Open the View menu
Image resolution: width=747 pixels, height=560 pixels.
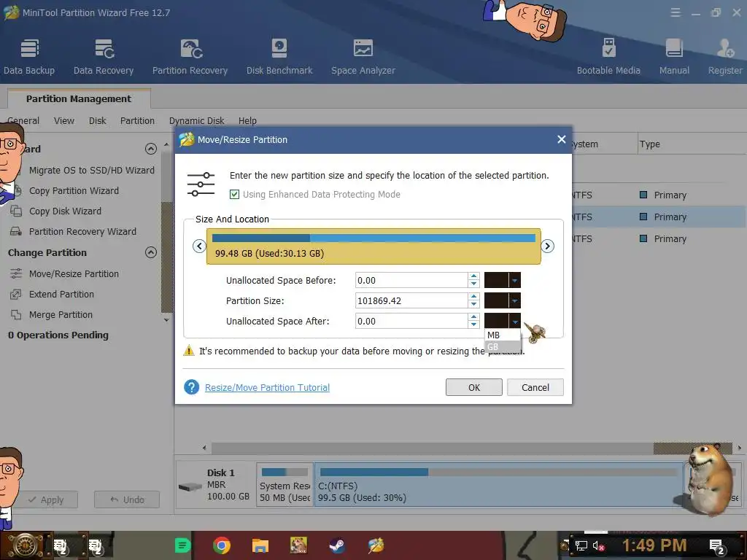tap(64, 120)
